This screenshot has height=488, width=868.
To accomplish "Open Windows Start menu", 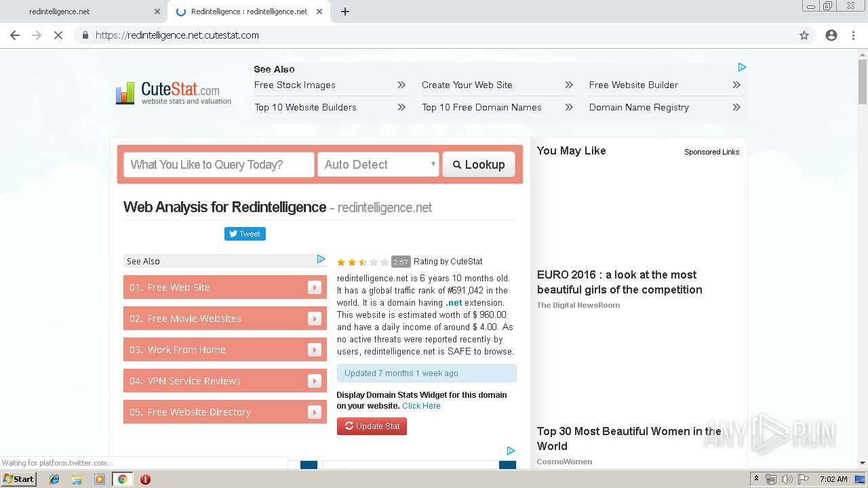I will click(18, 479).
